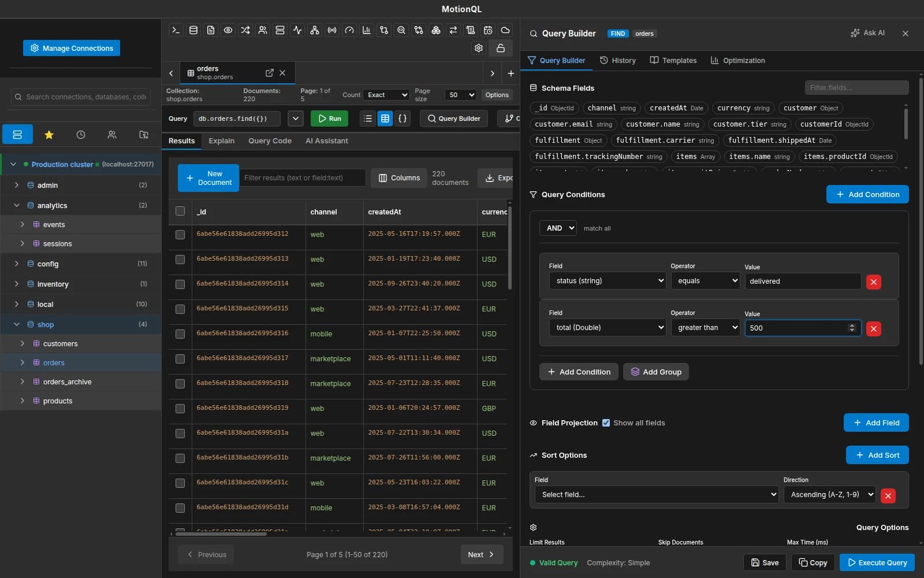The width and height of the screenshot is (924, 578).
Task: Open the bar chart toolbar icon
Action: click(x=367, y=30)
